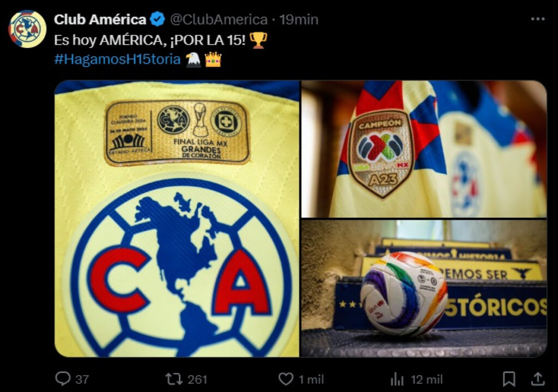This screenshot has width=558, height=392.
Task: Open the #HagamosH15toria hashtag
Action: pyautogui.click(x=118, y=59)
